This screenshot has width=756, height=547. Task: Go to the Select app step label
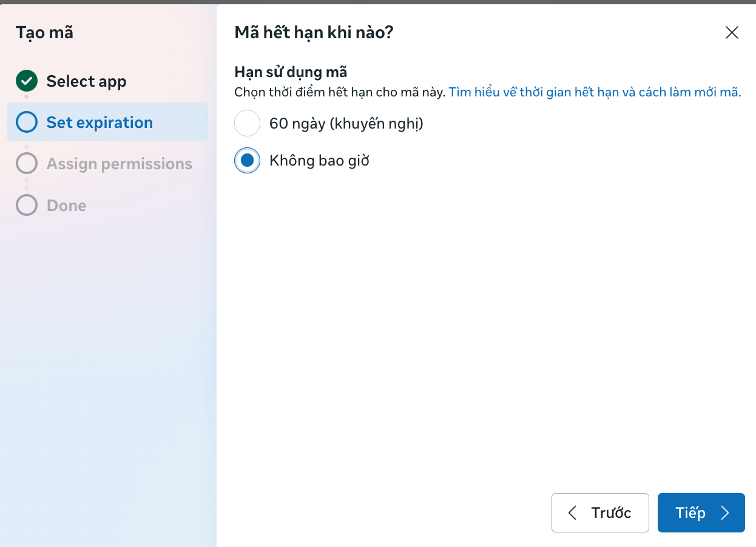(x=86, y=81)
